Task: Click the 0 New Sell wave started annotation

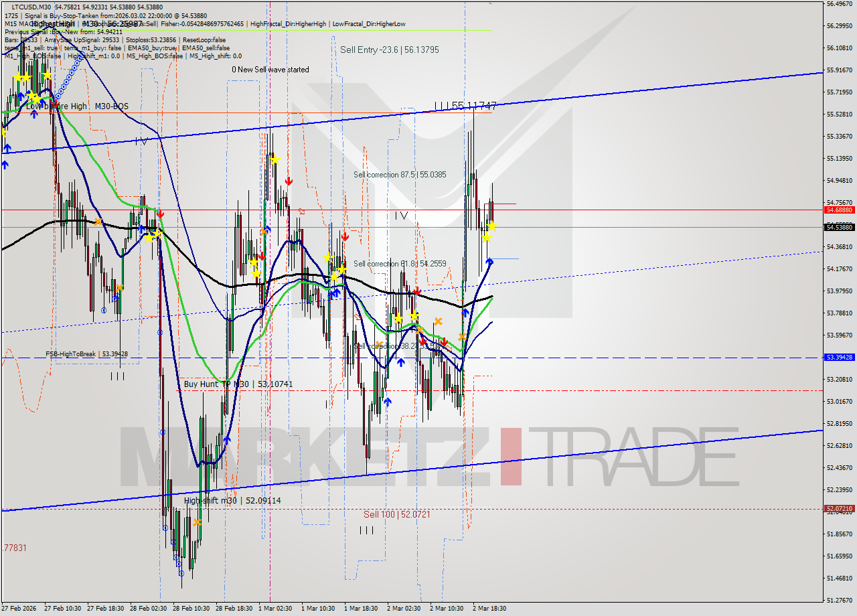Action: 270,69
